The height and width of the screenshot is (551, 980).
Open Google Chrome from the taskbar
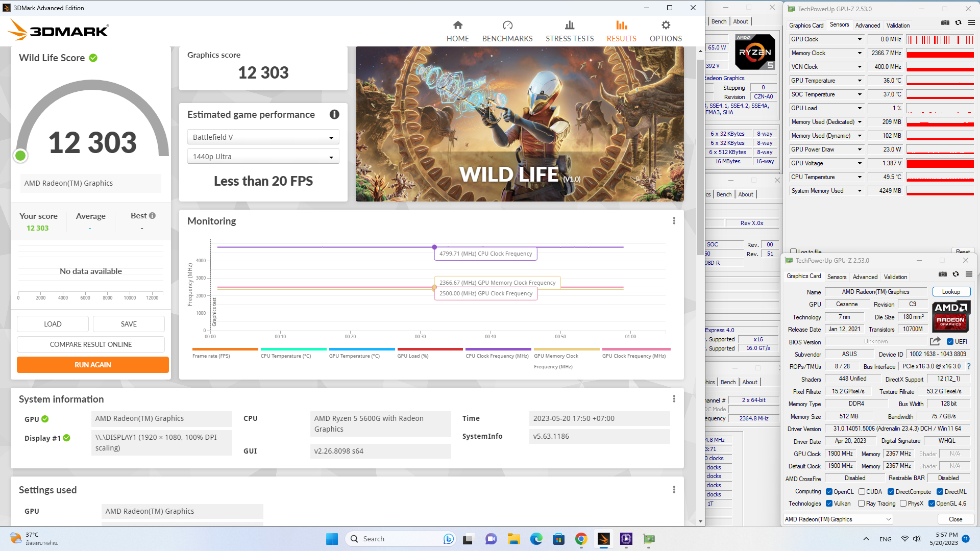pos(581,539)
